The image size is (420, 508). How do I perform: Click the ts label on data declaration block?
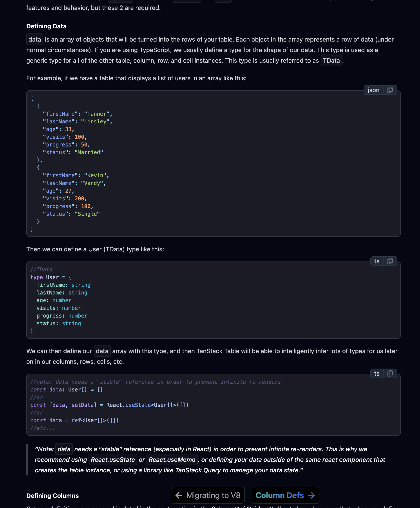tap(377, 373)
